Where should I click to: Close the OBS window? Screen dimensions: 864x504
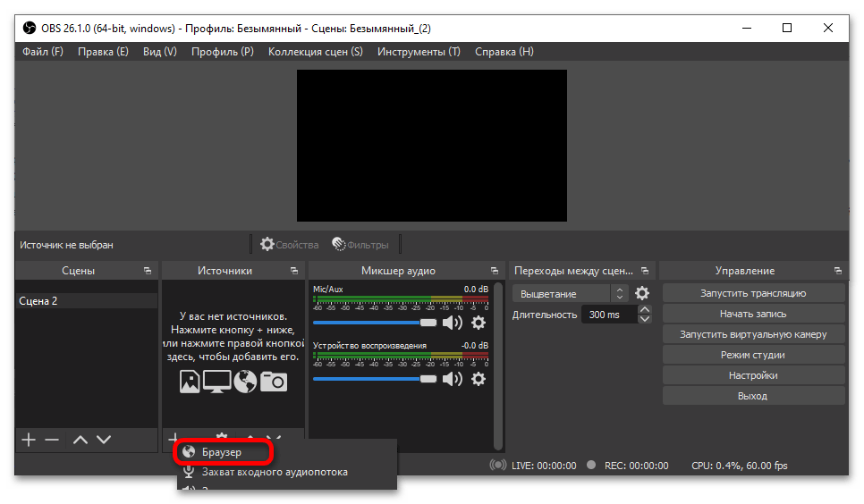827,28
